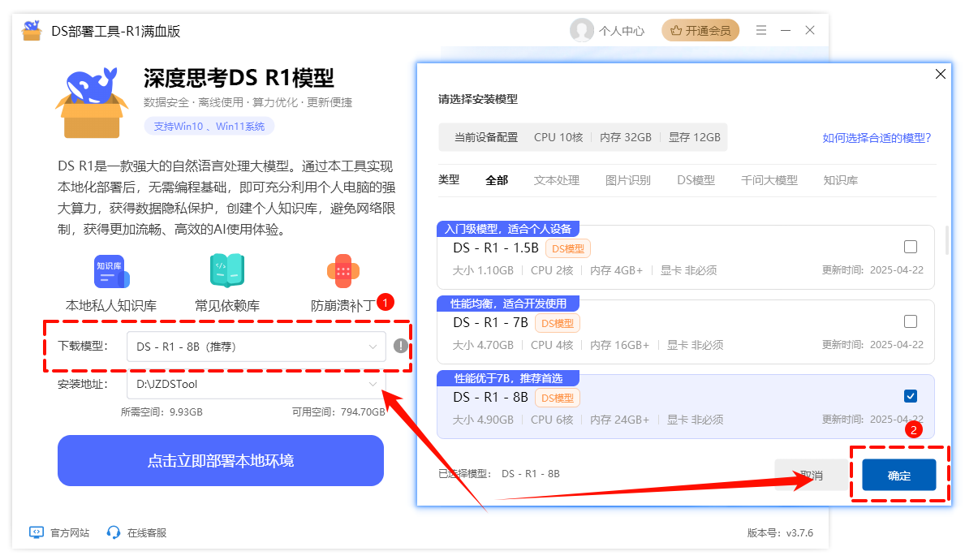Click the 版本号 v3.7.6 text

click(x=781, y=533)
